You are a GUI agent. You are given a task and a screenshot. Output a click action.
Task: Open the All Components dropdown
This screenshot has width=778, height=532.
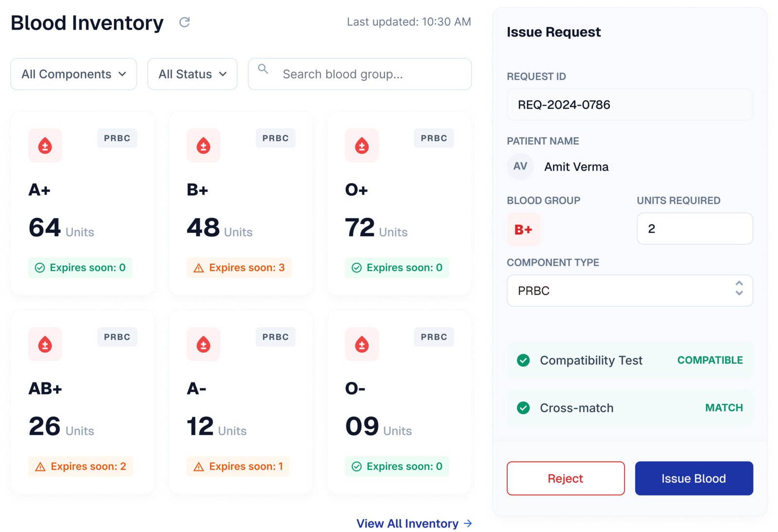pos(73,74)
